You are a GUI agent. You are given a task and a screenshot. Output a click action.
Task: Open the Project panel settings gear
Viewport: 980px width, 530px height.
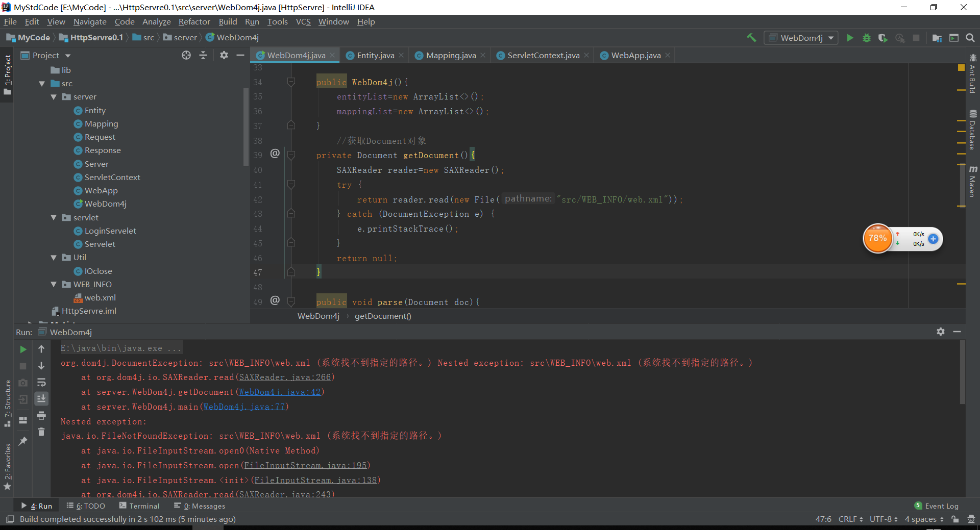pos(224,55)
